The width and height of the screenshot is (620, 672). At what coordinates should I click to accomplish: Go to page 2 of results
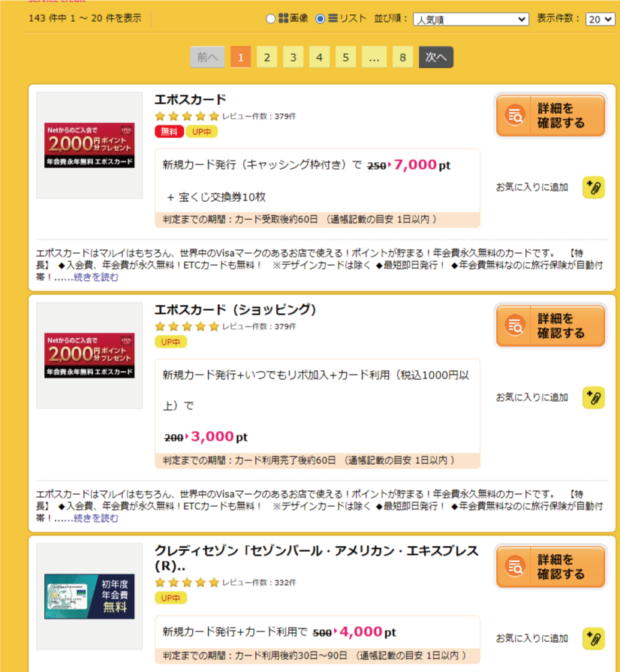[x=267, y=57]
